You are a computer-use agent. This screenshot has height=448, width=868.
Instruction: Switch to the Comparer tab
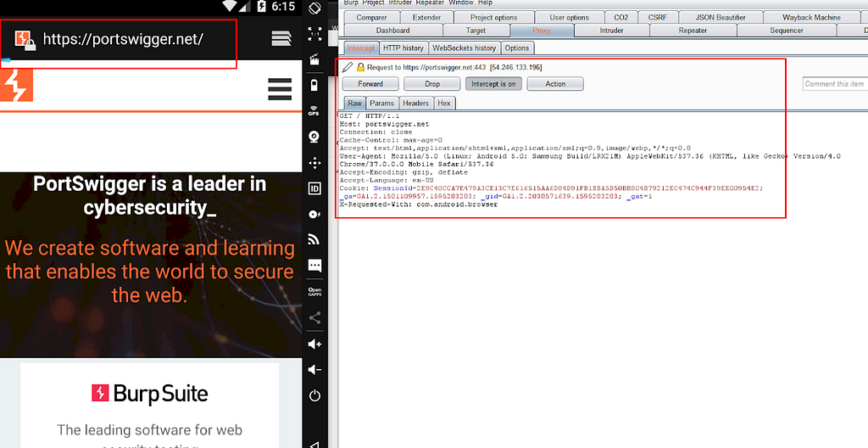click(371, 17)
